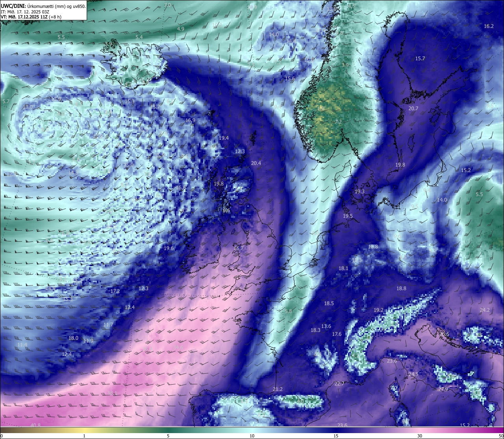Click the color scale label 10
The height and width of the screenshot is (439, 504).
tap(252, 436)
